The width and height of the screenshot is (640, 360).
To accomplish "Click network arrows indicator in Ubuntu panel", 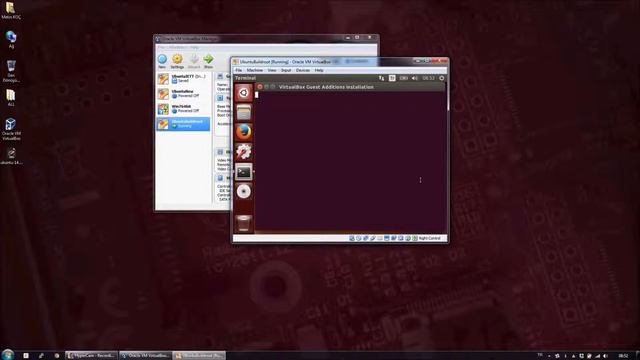I will tap(382, 78).
